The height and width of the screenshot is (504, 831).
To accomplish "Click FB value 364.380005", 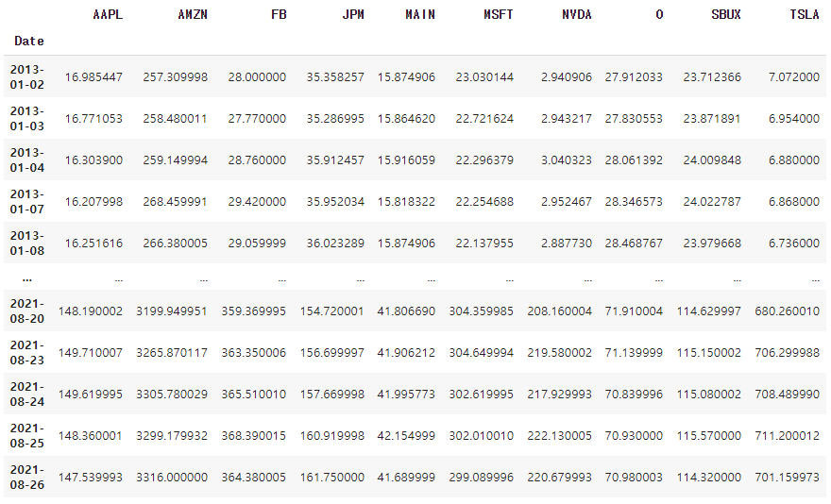I will 253,478.
